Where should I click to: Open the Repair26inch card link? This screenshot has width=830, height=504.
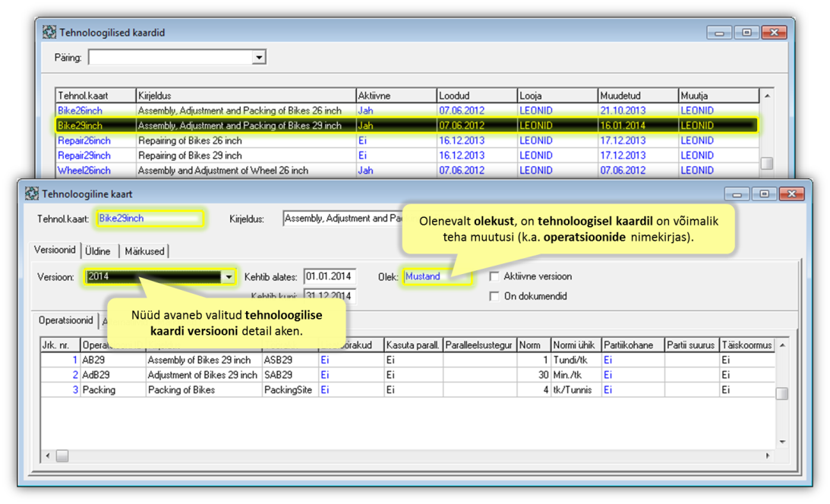tap(84, 140)
